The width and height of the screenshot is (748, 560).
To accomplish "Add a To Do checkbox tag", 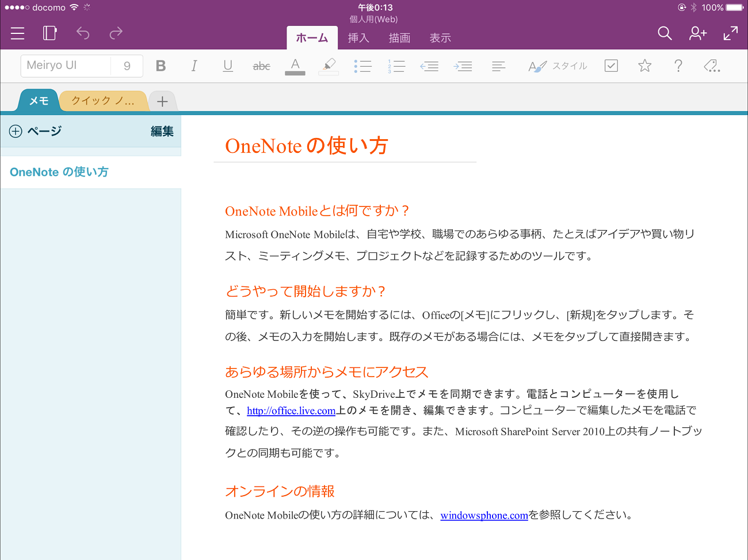I will [611, 66].
